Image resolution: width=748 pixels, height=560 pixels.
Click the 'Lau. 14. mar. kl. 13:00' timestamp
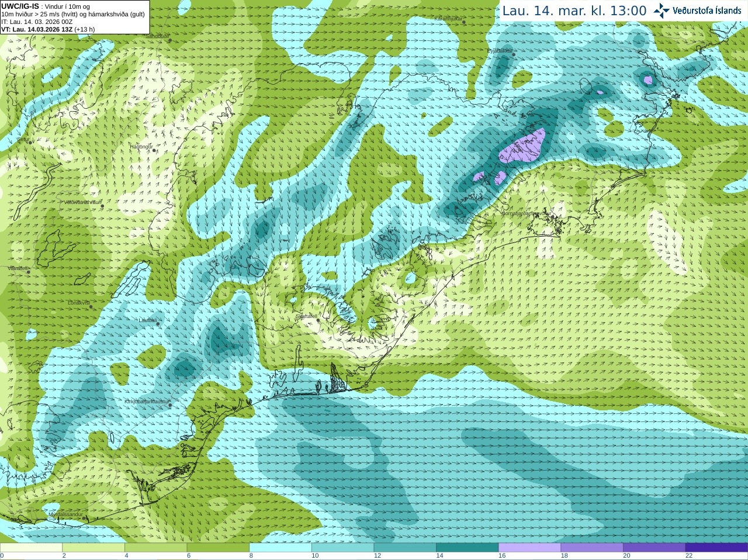(574, 11)
